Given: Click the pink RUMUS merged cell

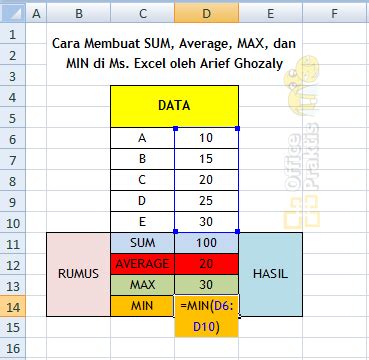Looking at the screenshot, I should pyautogui.click(x=78, y=274).
